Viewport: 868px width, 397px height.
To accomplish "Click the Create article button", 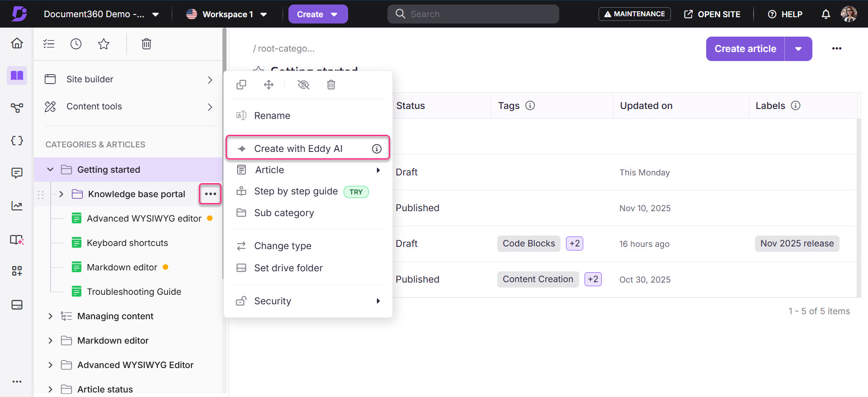I will [745, 49].
